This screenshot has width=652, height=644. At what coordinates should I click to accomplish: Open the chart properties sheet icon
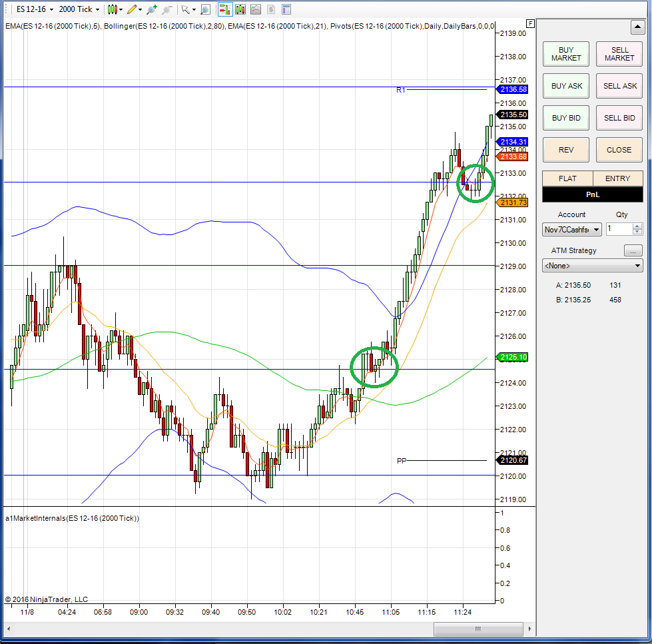286,9
